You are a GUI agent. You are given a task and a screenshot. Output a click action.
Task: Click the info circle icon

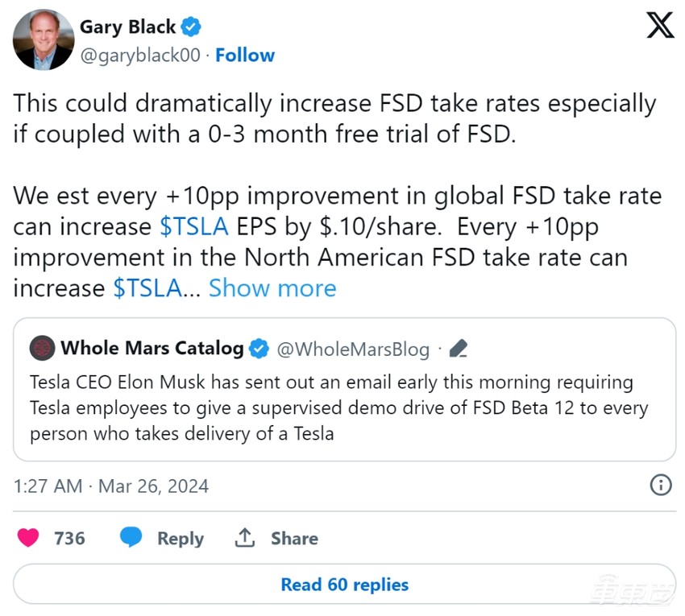(x=660, y=485)
